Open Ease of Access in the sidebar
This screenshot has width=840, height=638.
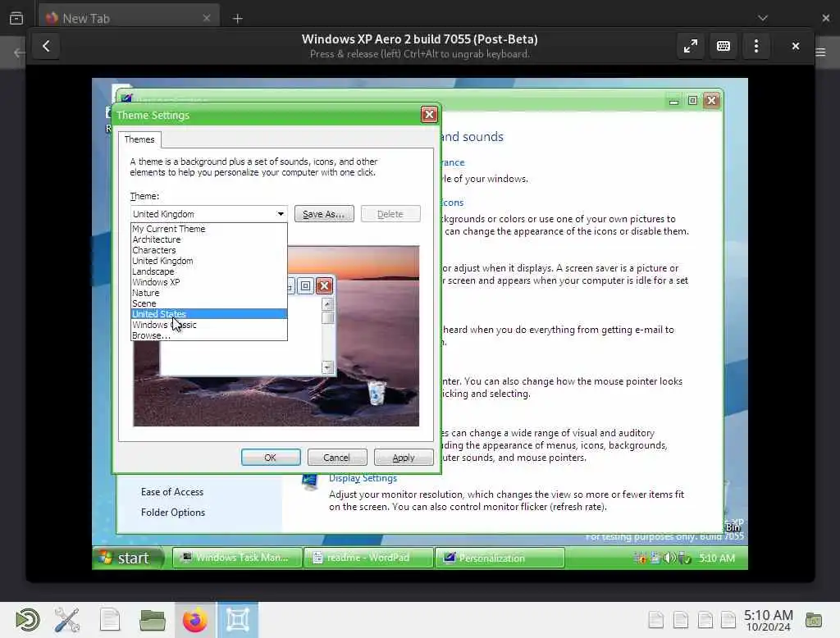coord(172,492)
